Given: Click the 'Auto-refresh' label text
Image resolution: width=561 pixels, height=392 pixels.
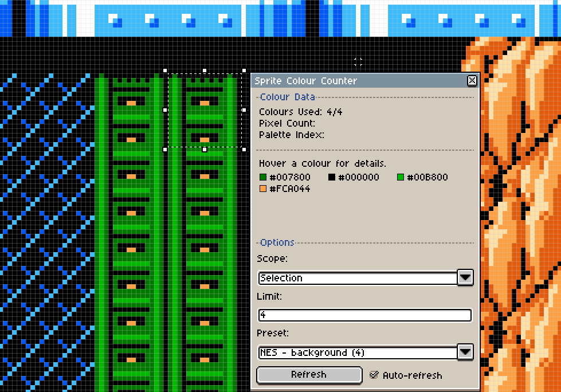Looking at the screenshot, I should [x=412, y=375].
